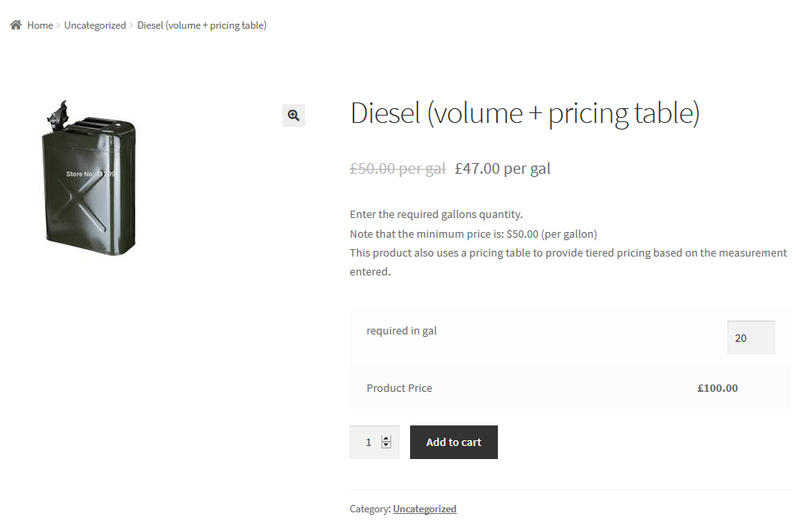Screen dimensions: 812x532
Task: Increase quantity with the up stepper arrow
Action: click(x=386, y=438)
